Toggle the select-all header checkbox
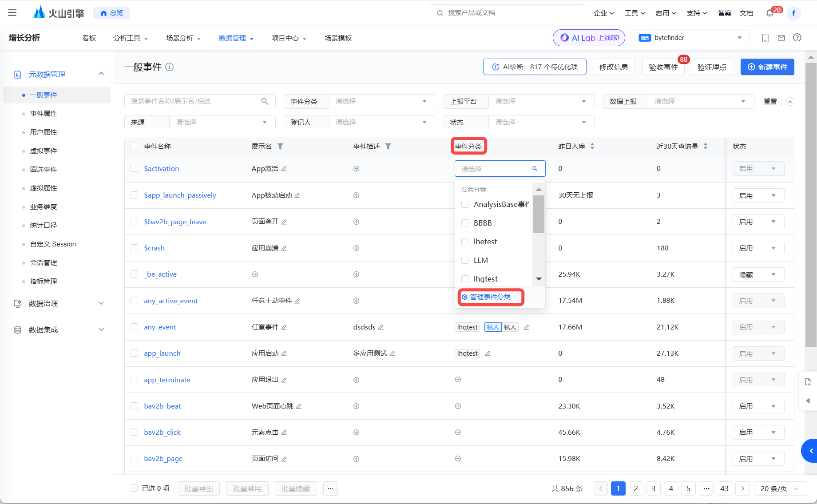This screenshot has height=504, width=817. pyautogui.click(x=134, y=147)
